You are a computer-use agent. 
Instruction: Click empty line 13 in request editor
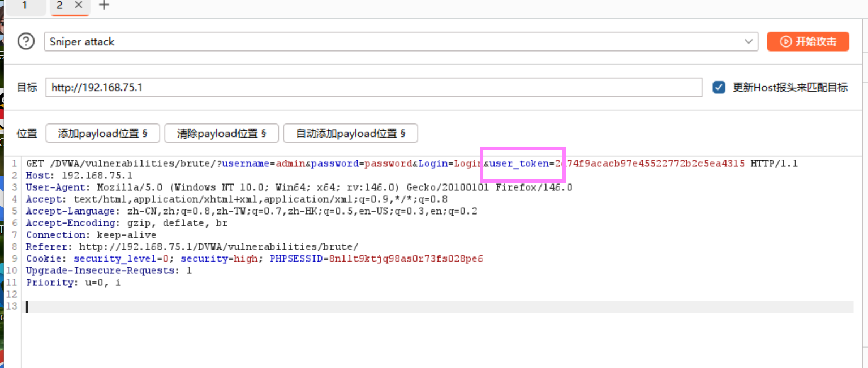tap(439, 306)
